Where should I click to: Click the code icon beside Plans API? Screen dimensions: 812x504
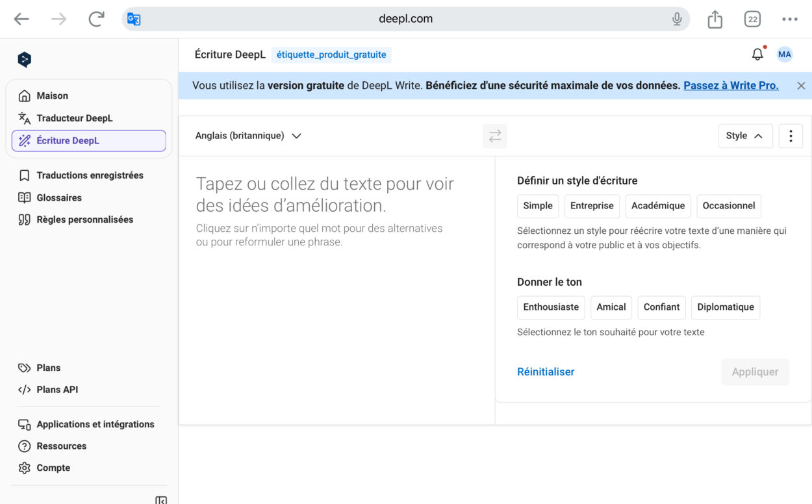pos(25,390)
